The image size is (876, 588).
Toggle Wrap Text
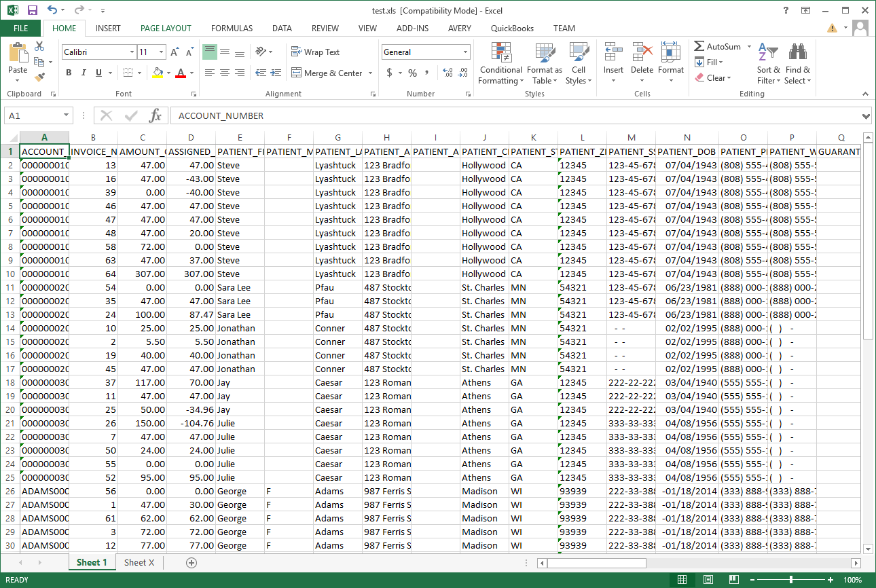click(316, 52)
